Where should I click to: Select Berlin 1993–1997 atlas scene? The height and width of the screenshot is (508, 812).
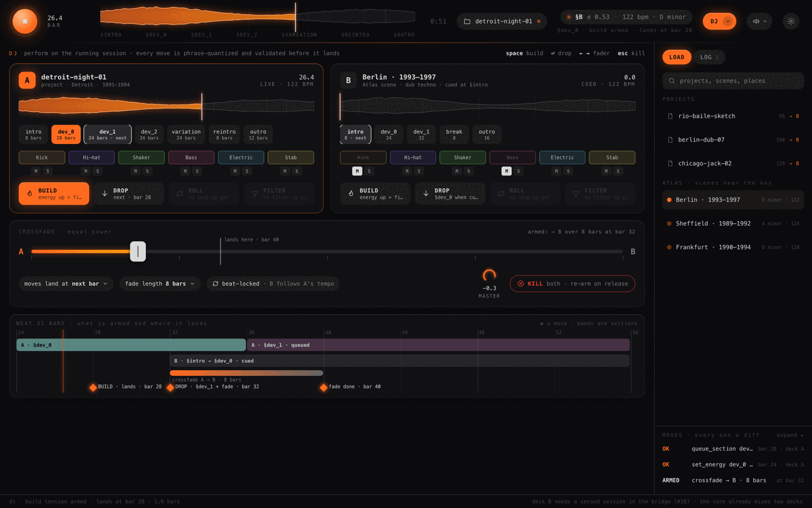[733, 200]
